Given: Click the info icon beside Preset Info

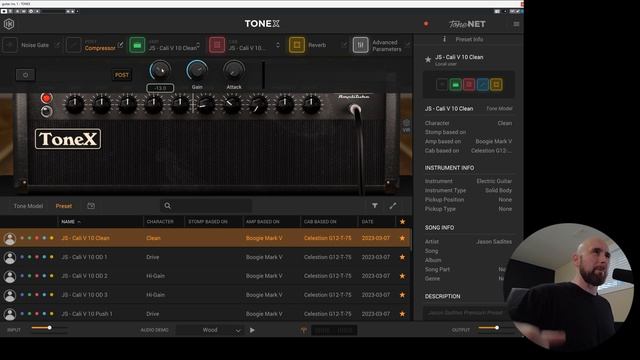Looking at the screenshot, I should coord(444,40).
